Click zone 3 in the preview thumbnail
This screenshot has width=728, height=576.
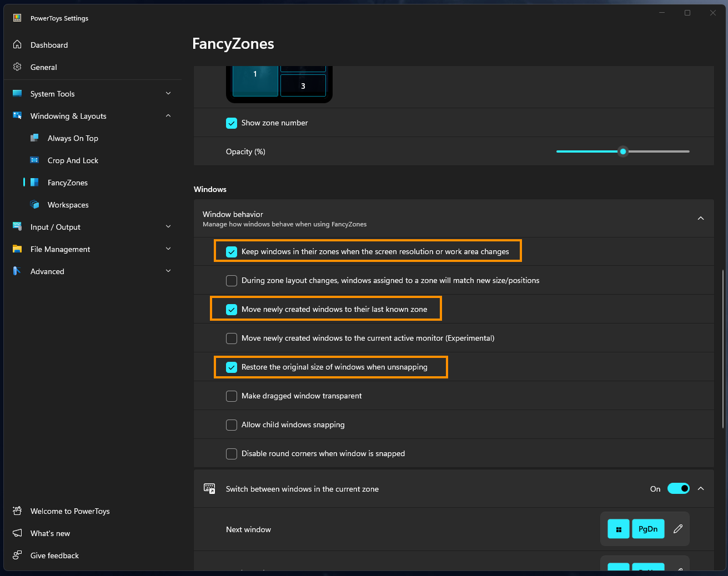pos(303,85)
